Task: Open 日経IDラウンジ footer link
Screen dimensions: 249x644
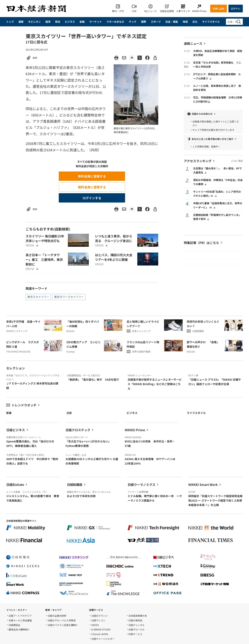Action: [99, 616]
